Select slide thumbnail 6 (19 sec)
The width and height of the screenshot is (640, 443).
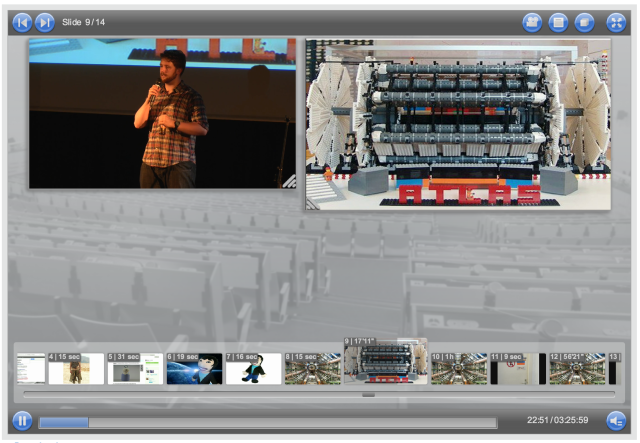click(x=195, y=369)
